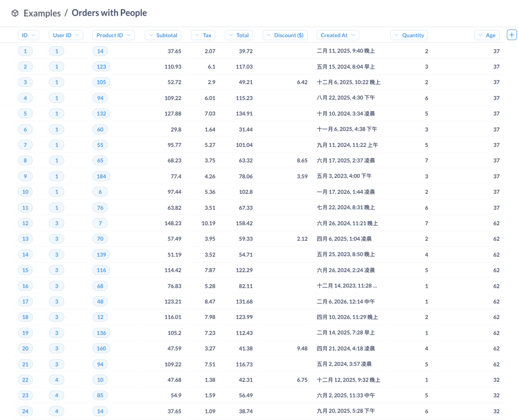Click User ID 3 in order 12 row
Screen dimensions: 518x420
(57, 223)
